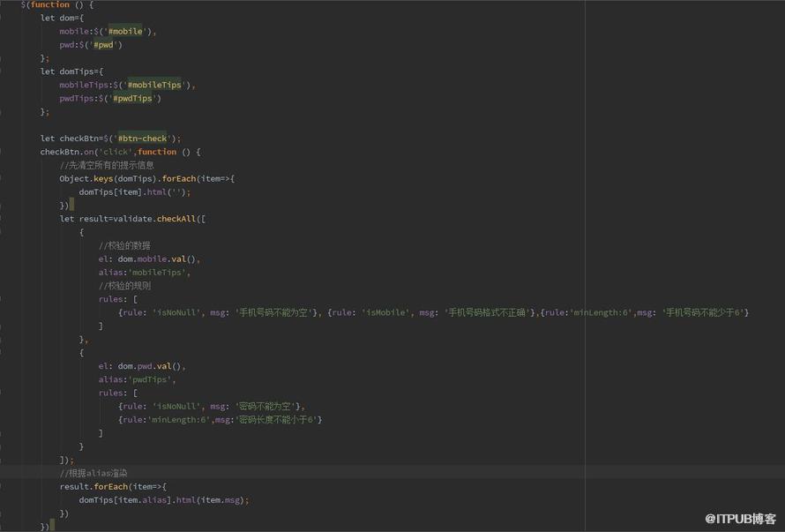Click the domTips[item].html('') statement
This screenshot has width=785, height=532.
pos(135,191)
